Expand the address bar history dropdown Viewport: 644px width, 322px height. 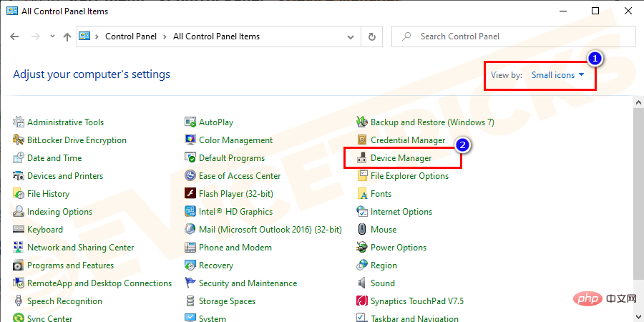click(351, 36)
